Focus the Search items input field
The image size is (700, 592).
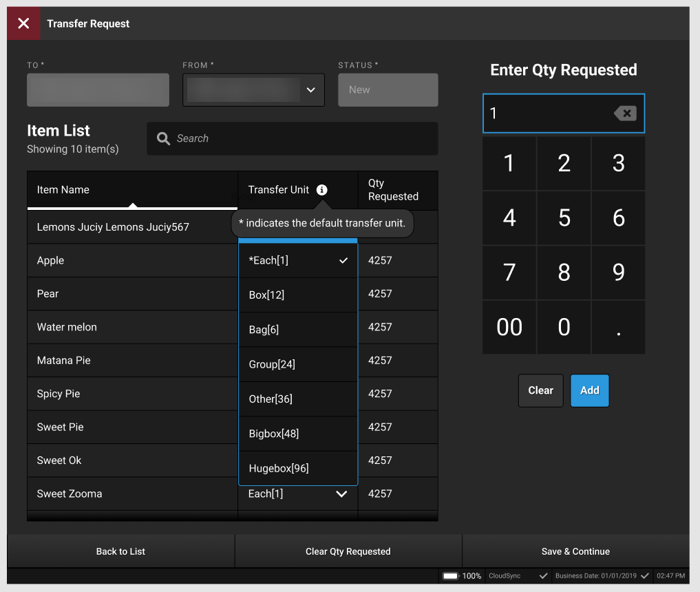pos(303,138)
